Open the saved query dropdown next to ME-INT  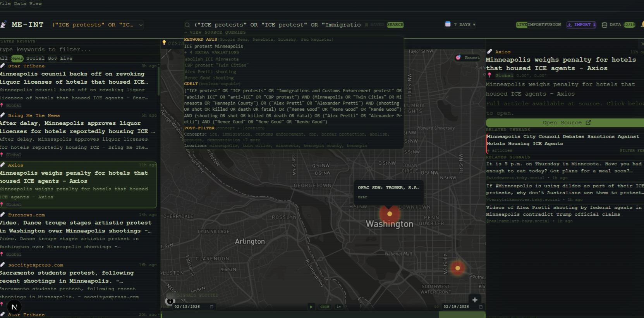[98, 25]
